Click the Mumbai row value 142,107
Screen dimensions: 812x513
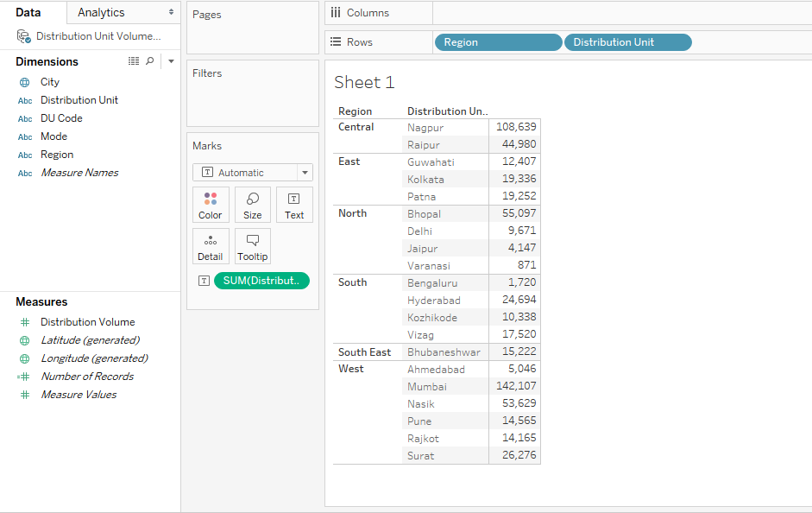coord(516,386)
